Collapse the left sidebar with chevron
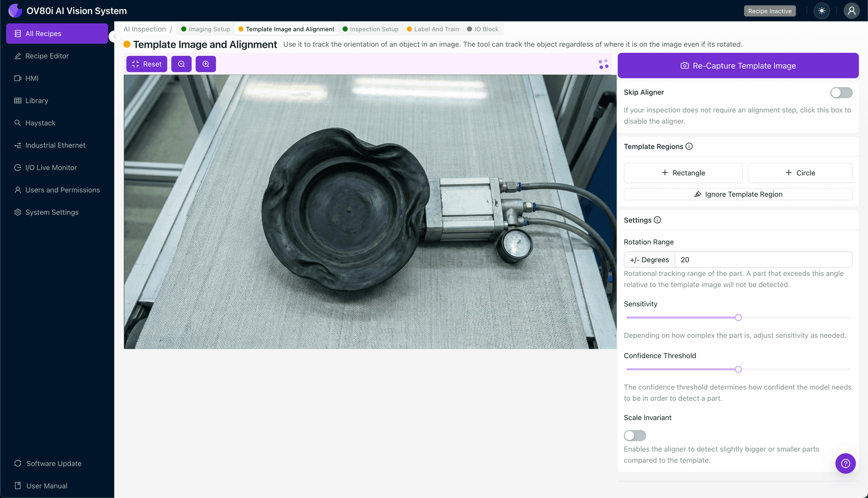This screenshot has width=868, height=498. coord(114,36)
